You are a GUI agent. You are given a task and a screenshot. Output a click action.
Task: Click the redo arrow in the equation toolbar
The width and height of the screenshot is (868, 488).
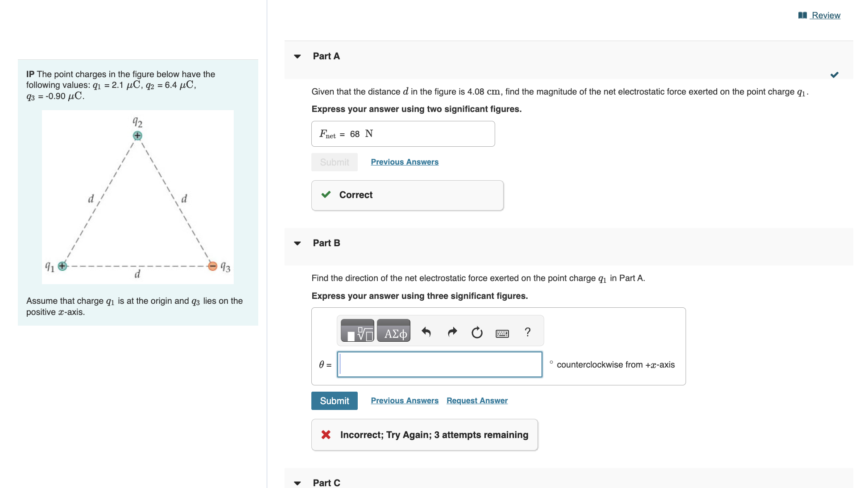[452, 332]
